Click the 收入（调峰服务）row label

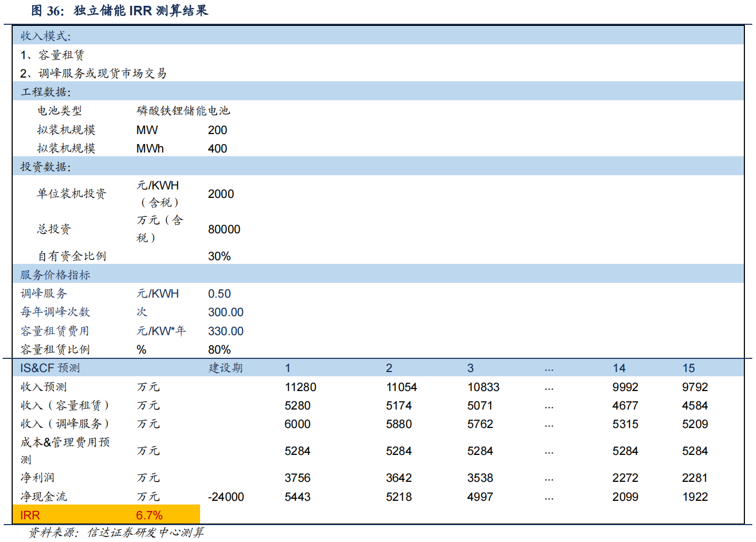click(65, 424)
